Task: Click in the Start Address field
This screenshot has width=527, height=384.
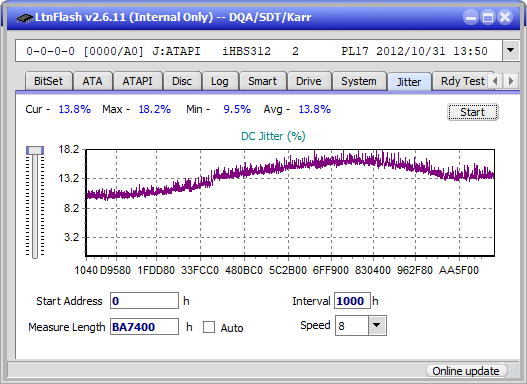Action: [144, 301]
